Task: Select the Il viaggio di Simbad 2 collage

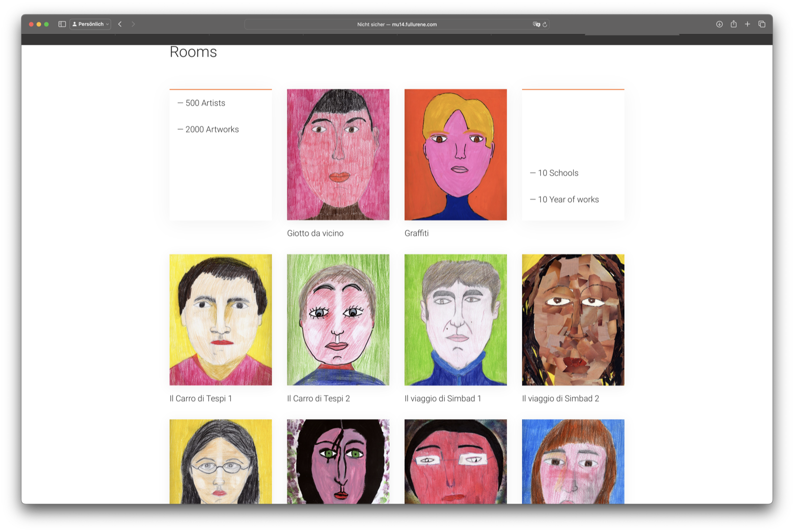Action: click(573, 320)
